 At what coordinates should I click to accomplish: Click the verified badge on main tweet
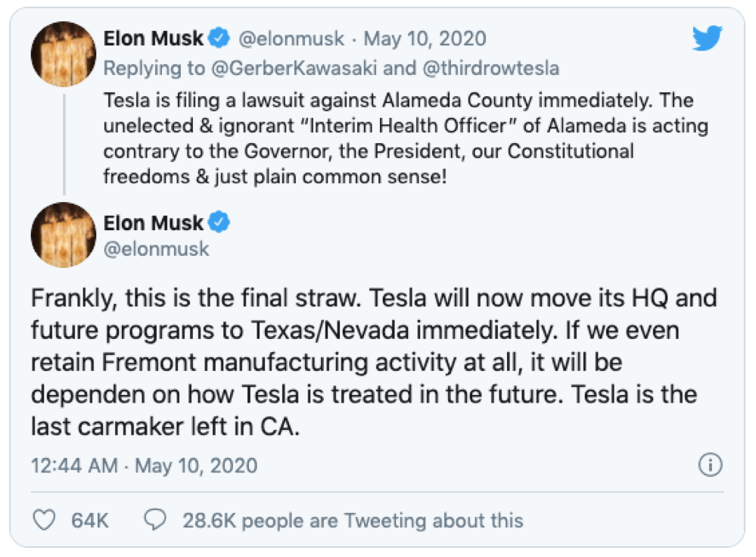(x=219, y=222)
